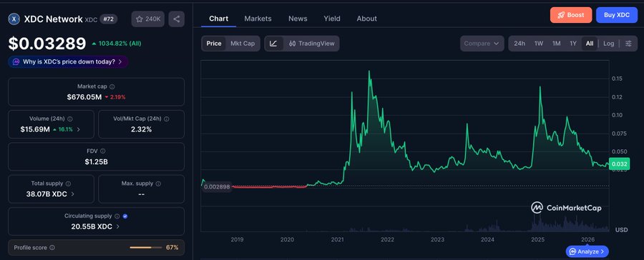Click the share icon button
The width and height of the screenshot is (644, 260).
(x=177, y=19)
